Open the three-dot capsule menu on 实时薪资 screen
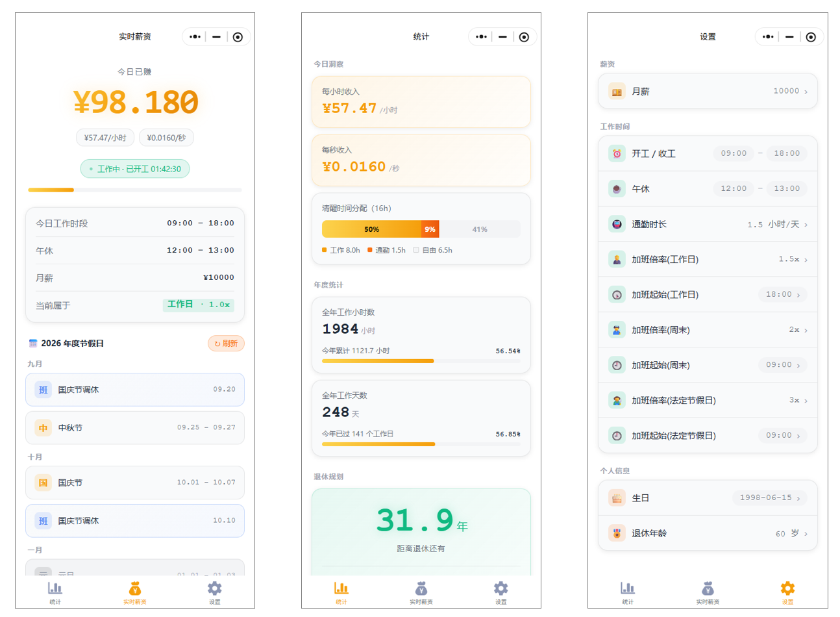This screenshot has height=617, width=840. [195, 37]
